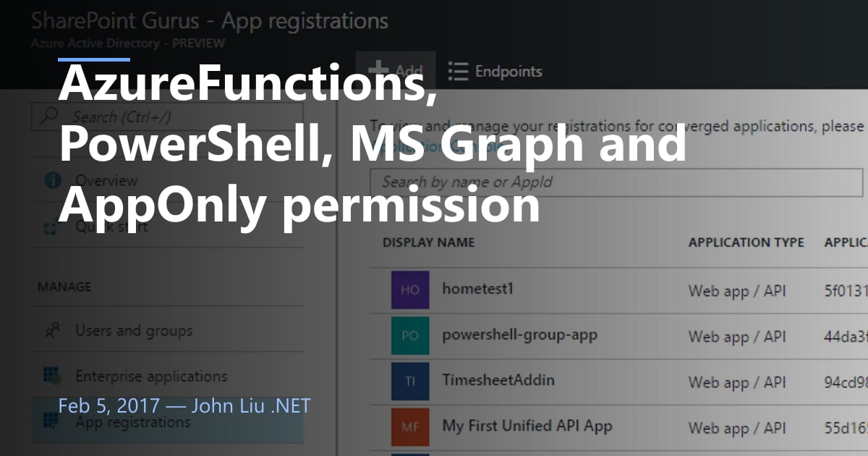The image size is (868, 456).
Task: Click the teal PO app tile
Action: click(410, 335)
